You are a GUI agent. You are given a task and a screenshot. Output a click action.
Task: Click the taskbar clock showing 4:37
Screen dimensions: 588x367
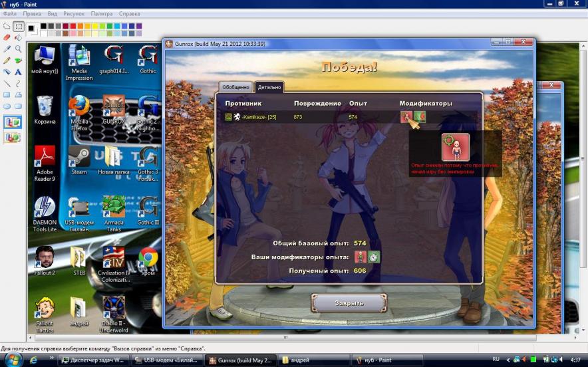pyautogui.click(x=575, y=360)
